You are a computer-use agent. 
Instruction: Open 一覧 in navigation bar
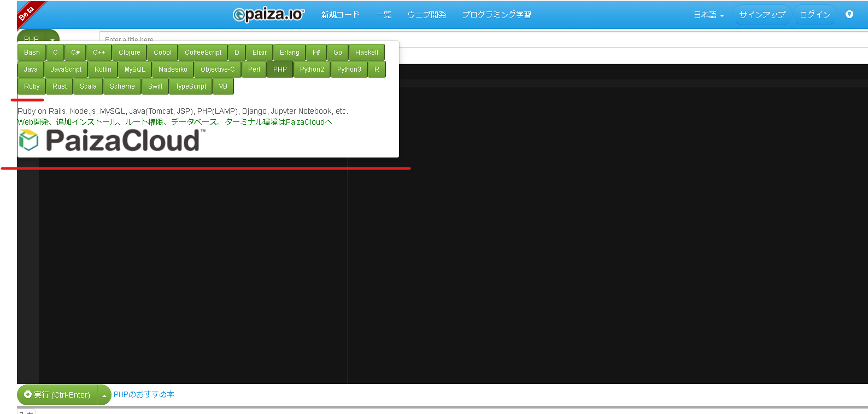384,15
